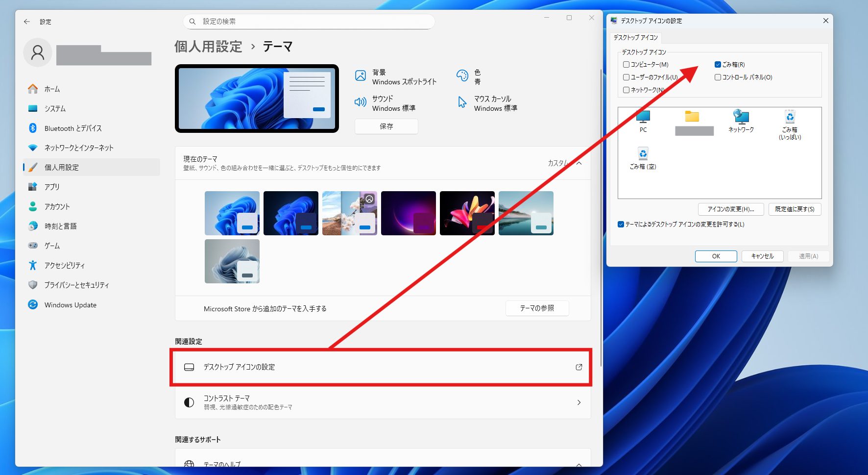Enable the コンピューター(M) checkbox
Screen dimensions: 868x475
click(x=626, y=65)
